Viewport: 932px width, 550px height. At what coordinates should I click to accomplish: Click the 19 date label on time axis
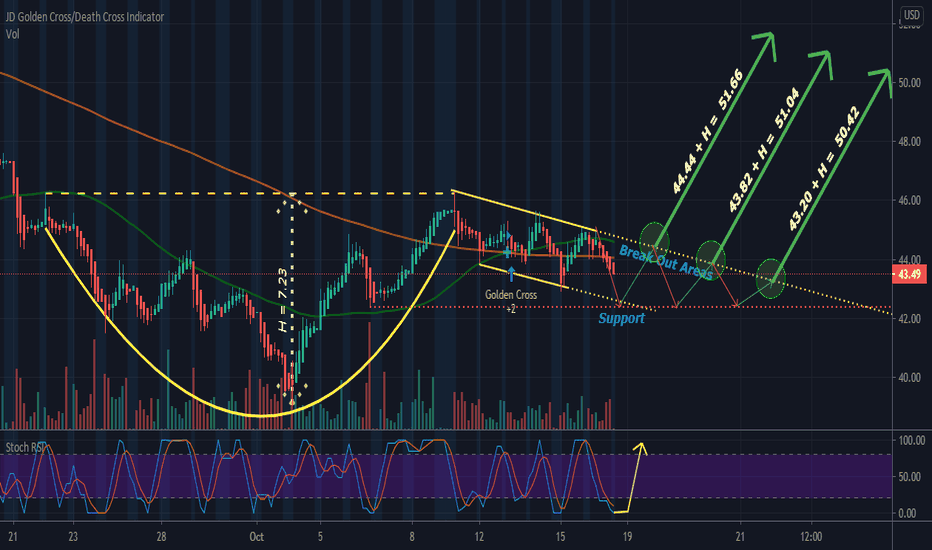coord(627,537)
